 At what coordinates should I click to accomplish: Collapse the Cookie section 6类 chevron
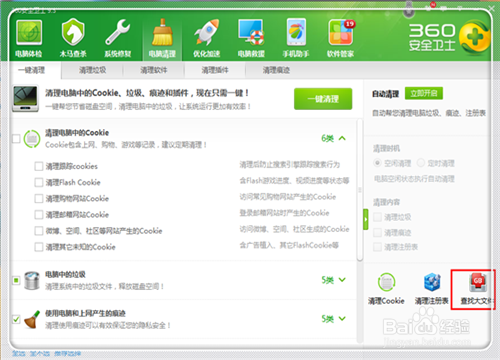[342, 138]
